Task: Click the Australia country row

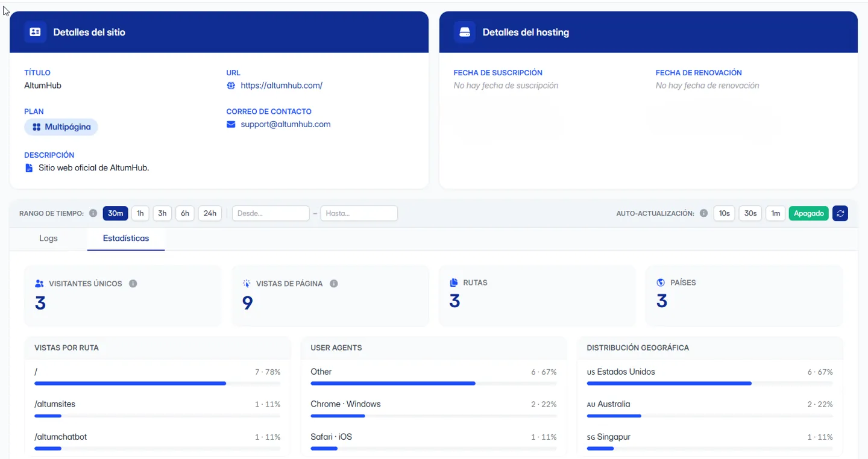Action: [710, 408]
